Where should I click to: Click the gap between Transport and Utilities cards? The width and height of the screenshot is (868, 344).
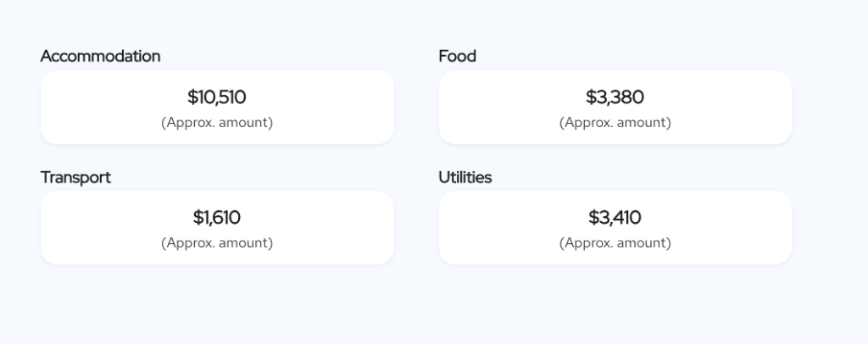pyautogui.click(x=416, y=228)
